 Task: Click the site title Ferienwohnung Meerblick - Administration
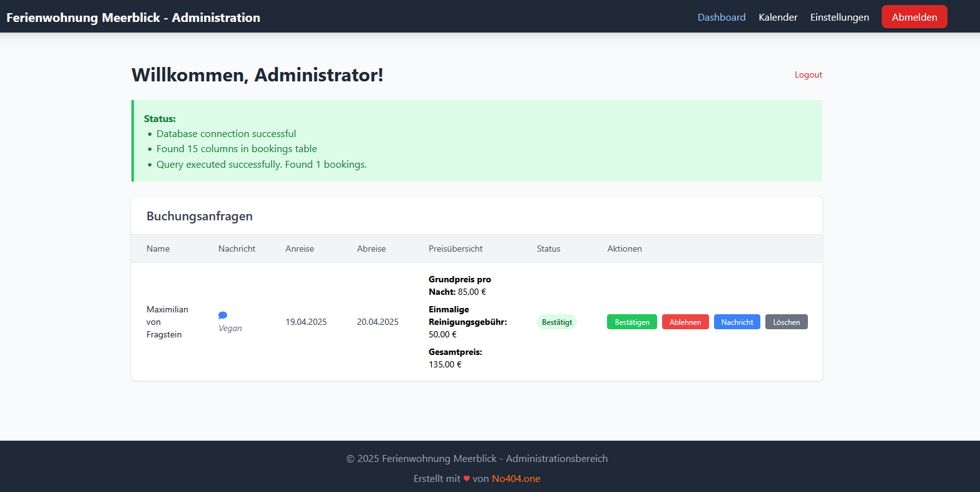(x=133, y=18)
